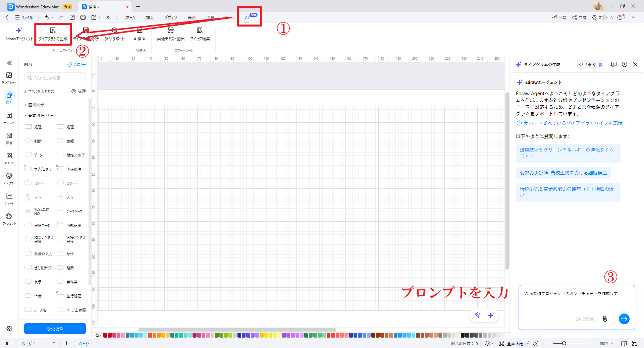Show supported diagram types link
644x348 pixels.
(573, 123)
